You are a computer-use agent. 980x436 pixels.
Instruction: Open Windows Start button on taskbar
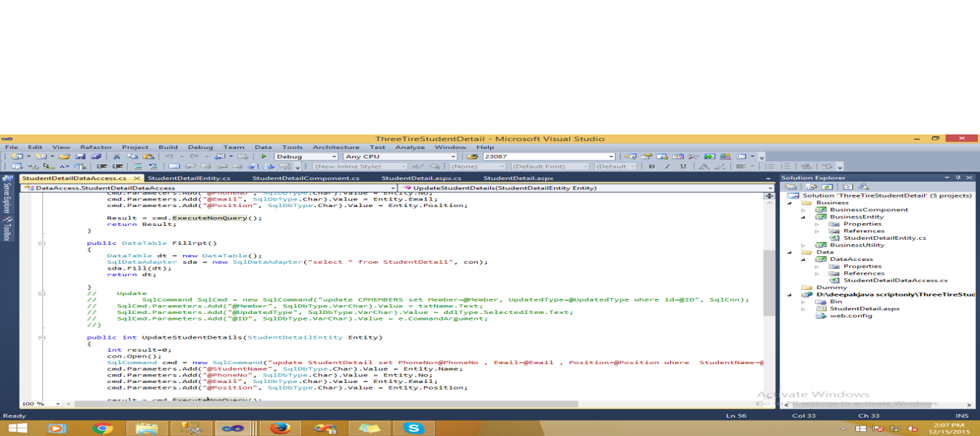17,429
